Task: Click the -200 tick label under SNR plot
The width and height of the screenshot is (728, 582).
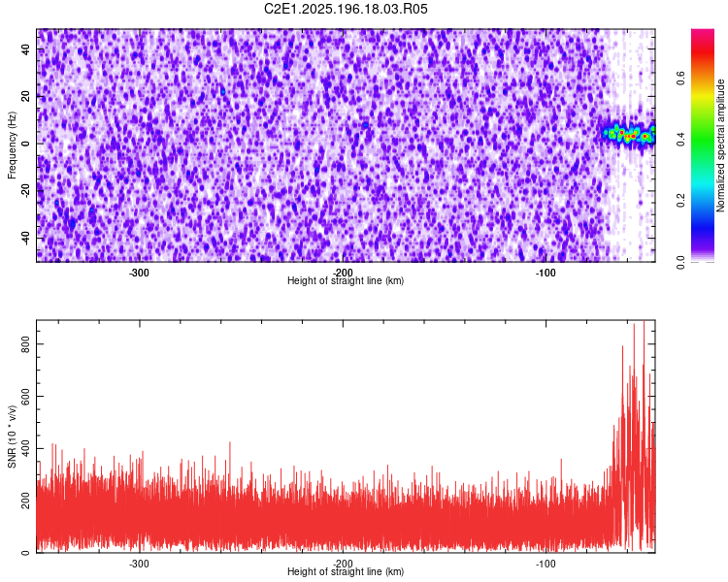Action: [x=343, y=564]
